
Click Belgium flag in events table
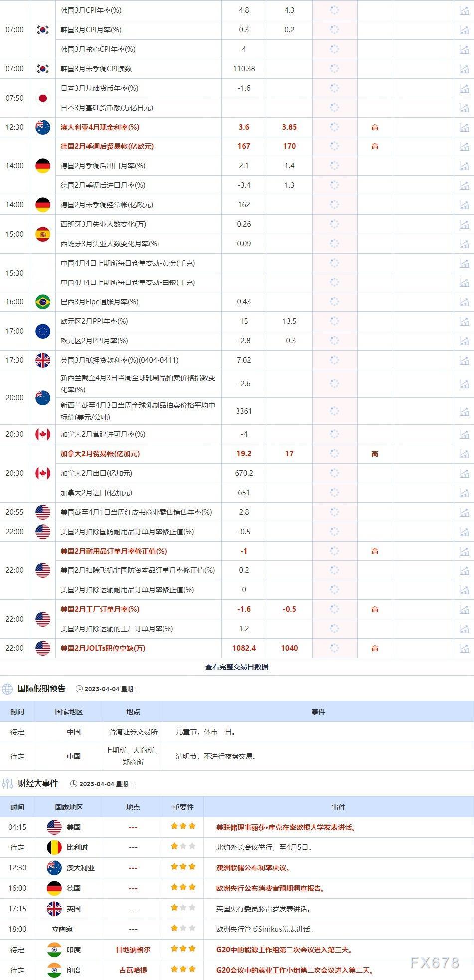[54, 847]
